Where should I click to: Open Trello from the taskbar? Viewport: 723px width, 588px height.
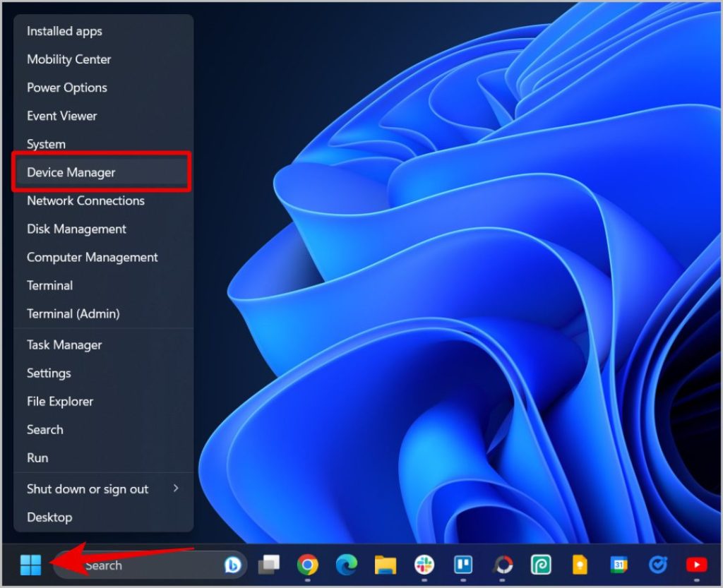(463, 565)
